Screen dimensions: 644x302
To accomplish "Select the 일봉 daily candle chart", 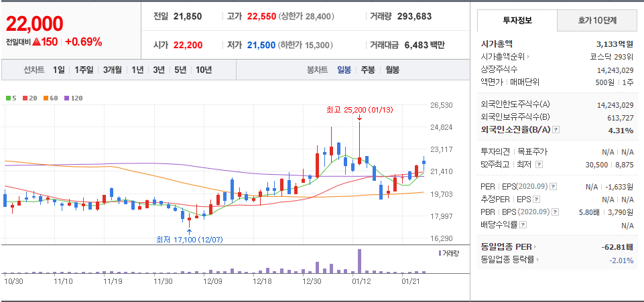I will coord(344,70).
